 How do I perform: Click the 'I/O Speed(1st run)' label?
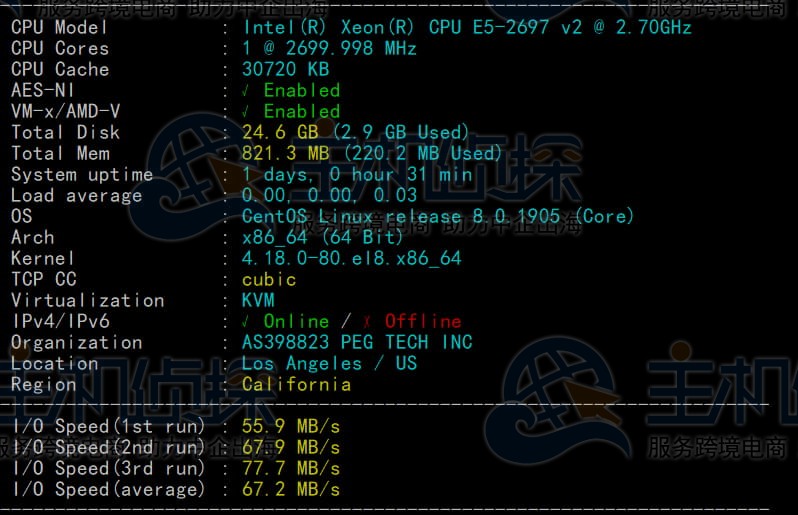[109, 426]
